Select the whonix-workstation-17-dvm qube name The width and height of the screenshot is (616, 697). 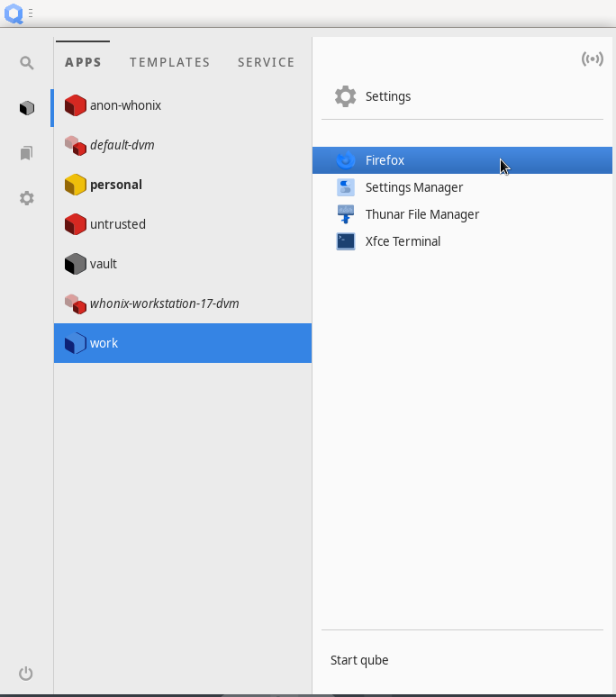(165, 303)
